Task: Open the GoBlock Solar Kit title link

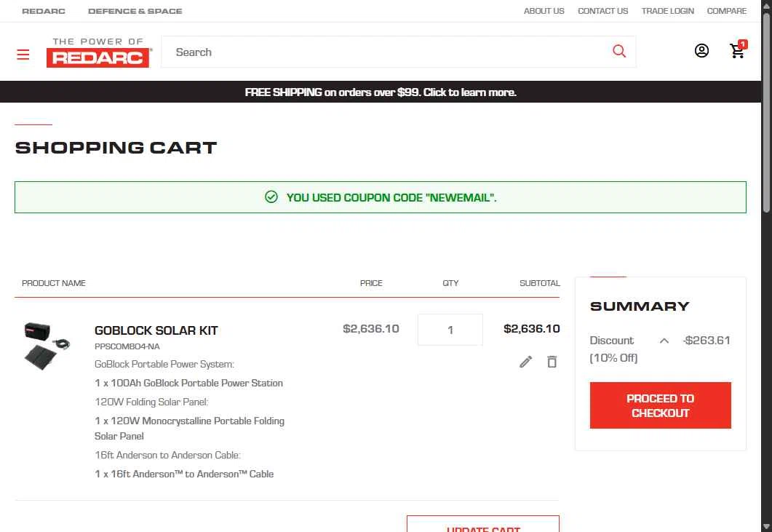Action: 156,330
